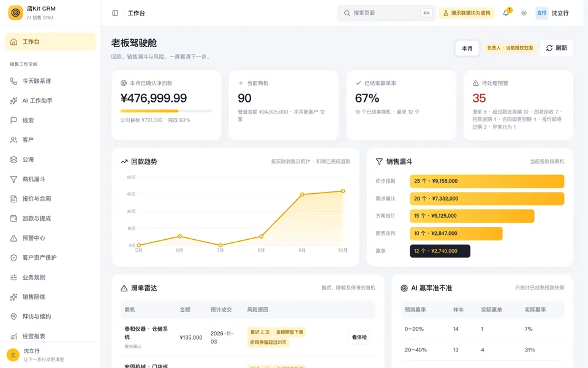Focus the 搜索页面 search field
The width and height of the screenshot is (588, 368).
(x=386, y=13)
